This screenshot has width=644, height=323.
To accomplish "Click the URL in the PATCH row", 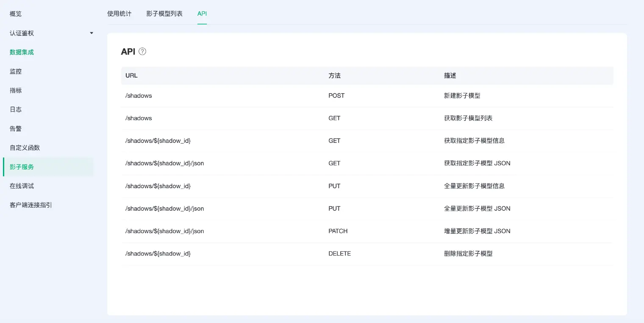I will click(165, 231).
